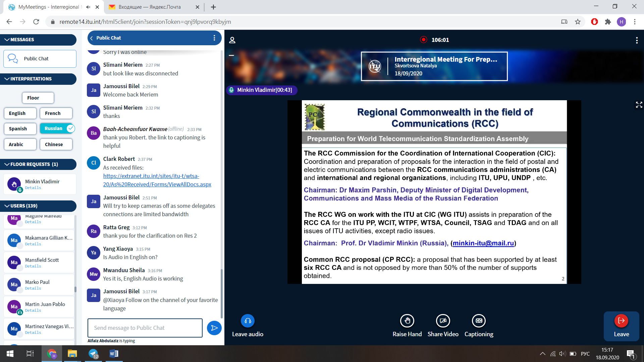Click the recording indicator icon
644x362 pixels.
pos(424,40)
